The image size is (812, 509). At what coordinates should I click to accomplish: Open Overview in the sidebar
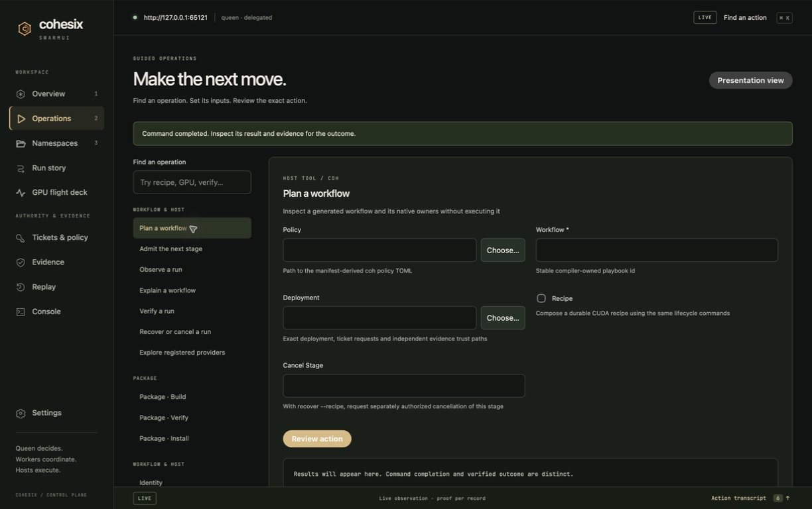(56, 94)
